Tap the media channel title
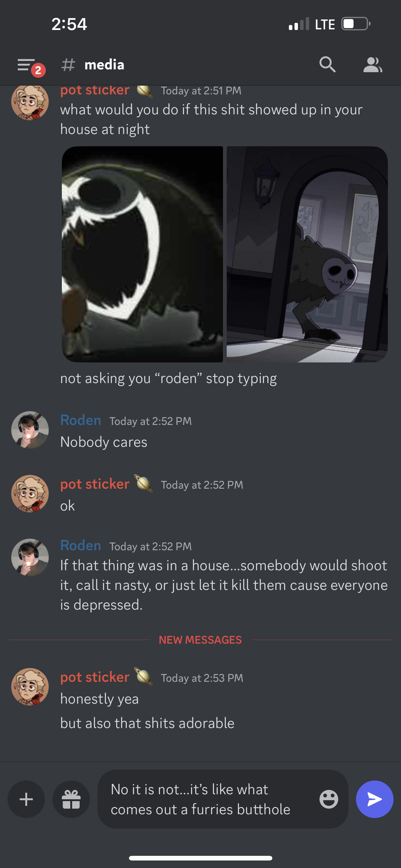The height and width of the screenshot is (868, 401). [x=104, y=64]
